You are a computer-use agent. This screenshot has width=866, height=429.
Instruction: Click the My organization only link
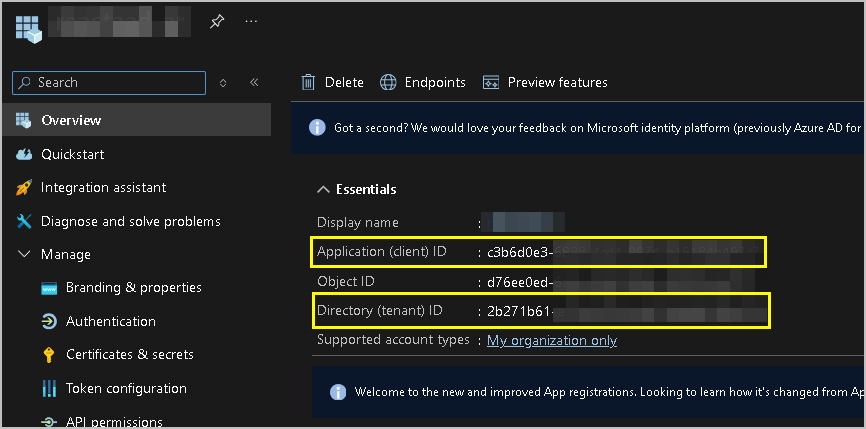point(551,340)
